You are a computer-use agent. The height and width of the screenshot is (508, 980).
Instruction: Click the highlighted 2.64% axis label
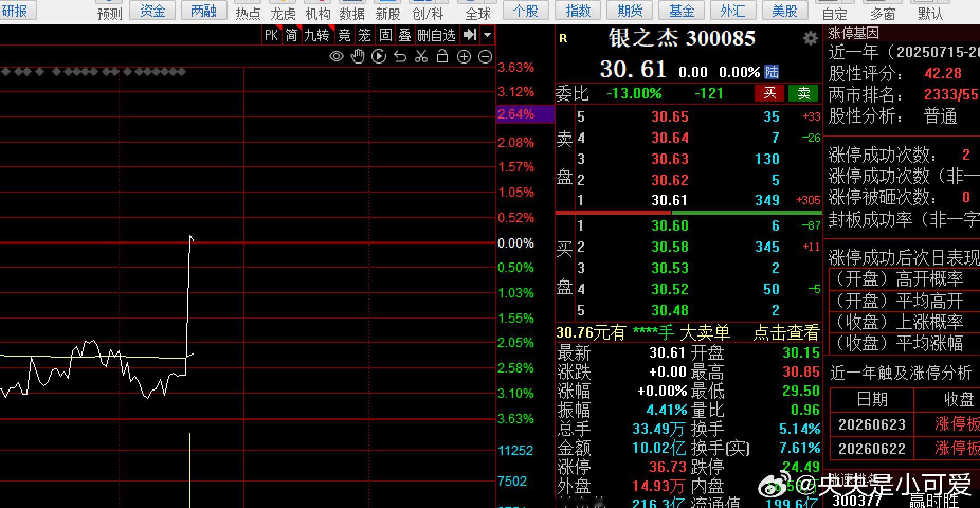[x=525, y=114]
